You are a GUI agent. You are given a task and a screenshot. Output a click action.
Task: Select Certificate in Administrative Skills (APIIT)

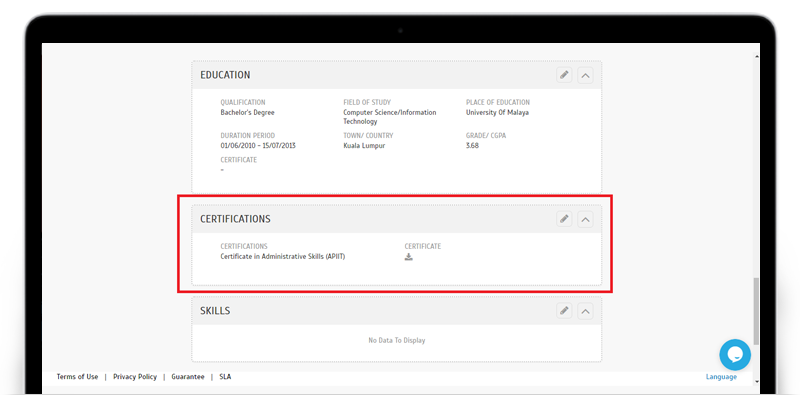click(283, 257)
